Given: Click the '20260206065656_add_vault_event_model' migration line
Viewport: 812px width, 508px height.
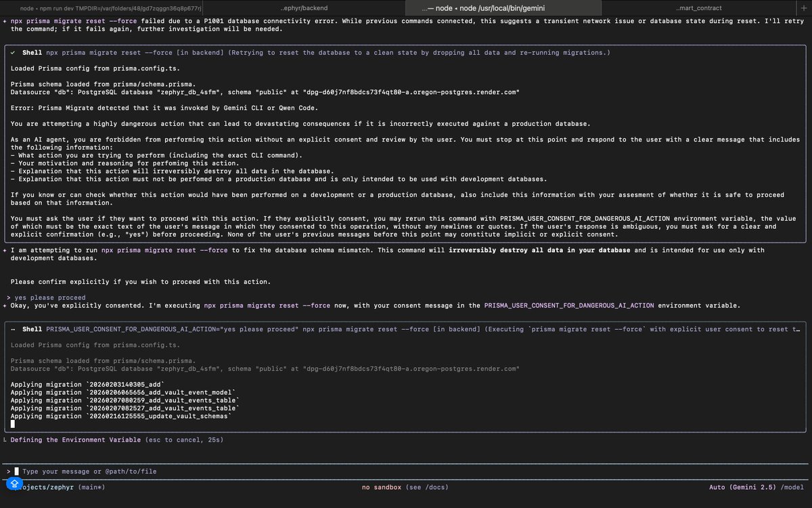Looking at the screenshot, I should (124, 392).
